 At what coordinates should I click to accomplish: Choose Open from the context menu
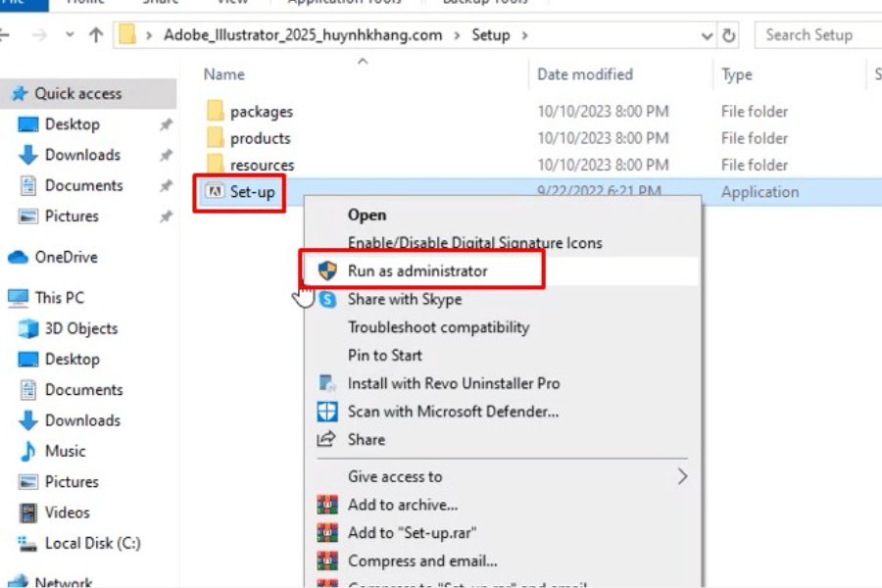point(367,215)
